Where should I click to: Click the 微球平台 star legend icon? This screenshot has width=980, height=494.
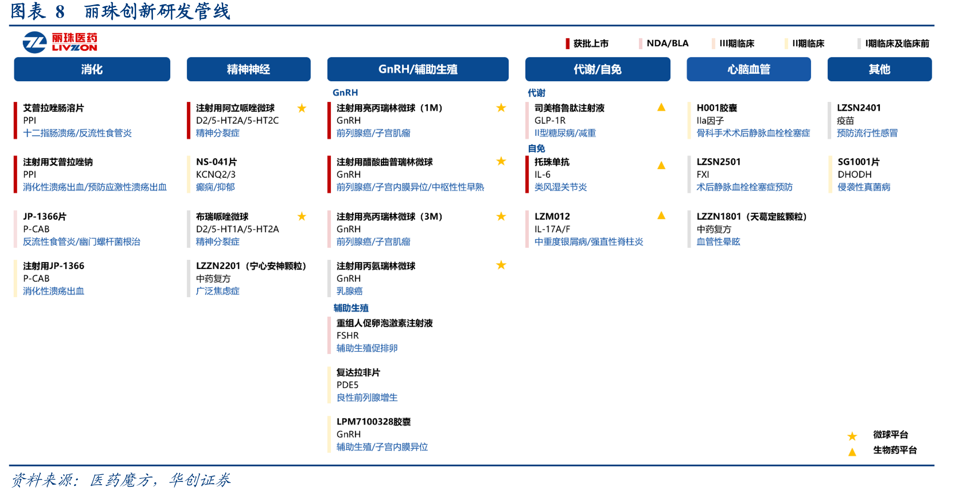(x=852, y=436)
